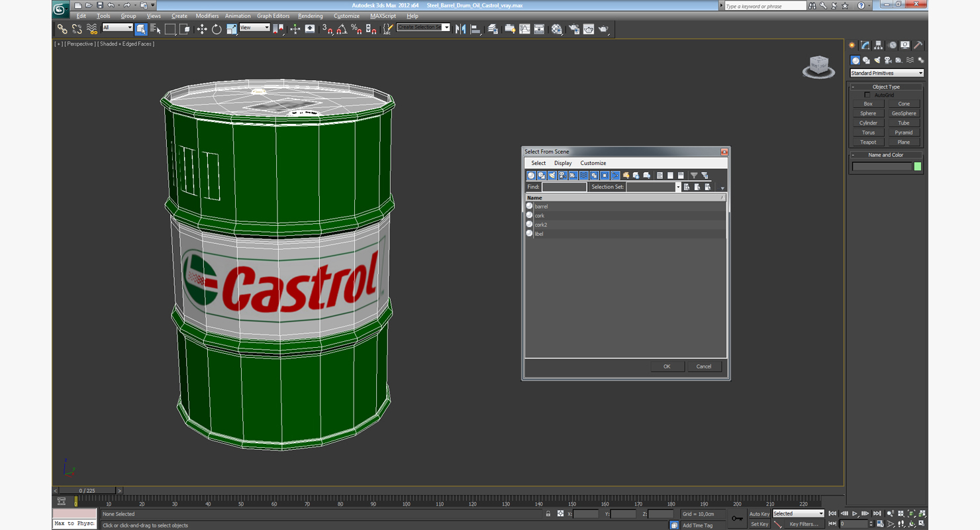980x530 pixels.
Task: Switch to the Modify panel tab
Action: click(865, 45)
